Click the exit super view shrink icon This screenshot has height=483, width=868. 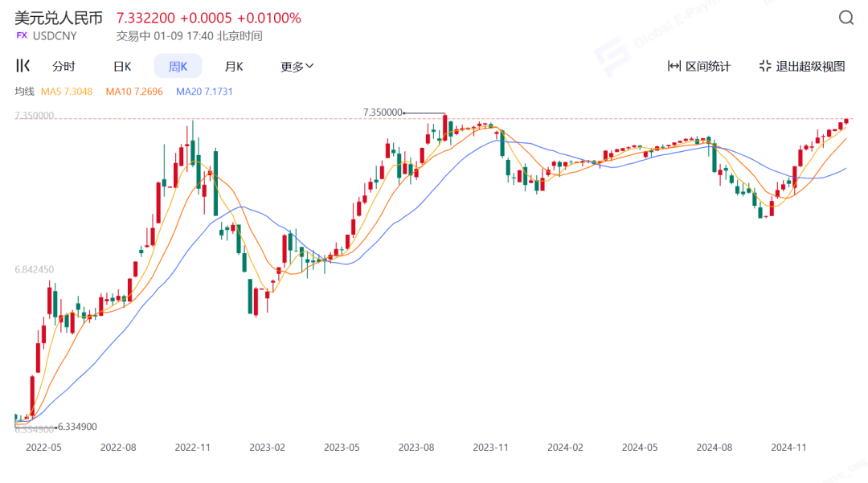click(765, 67)
